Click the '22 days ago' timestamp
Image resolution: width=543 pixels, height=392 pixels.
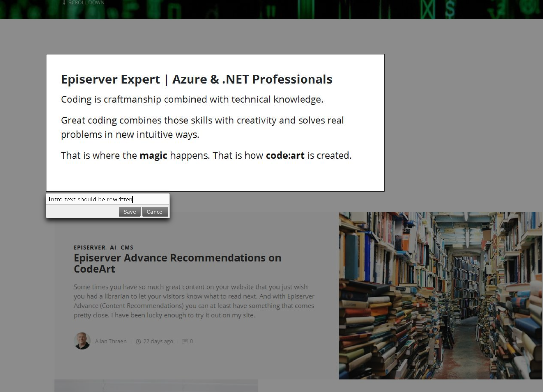point(158,341)
